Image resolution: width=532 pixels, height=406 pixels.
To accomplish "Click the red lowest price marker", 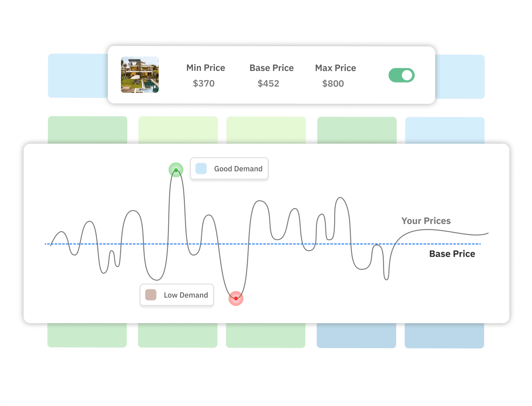I will click(236, 298).
